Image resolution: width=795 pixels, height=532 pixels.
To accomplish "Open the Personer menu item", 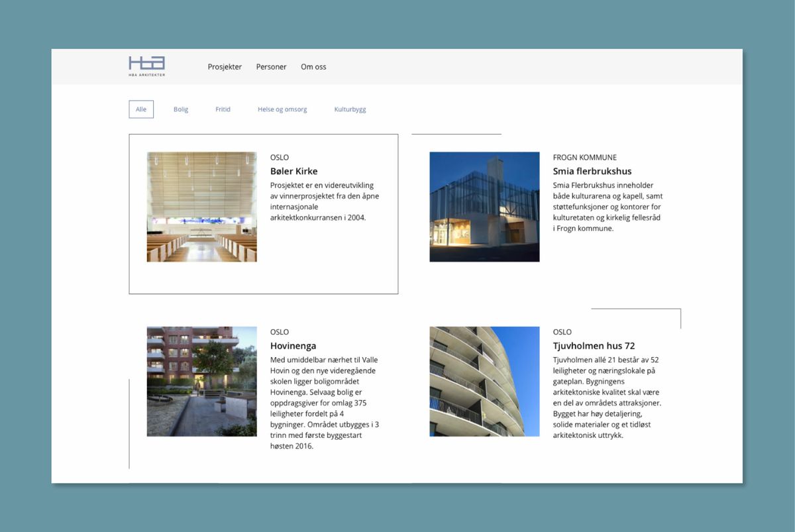I will click(x=272, y=67).
